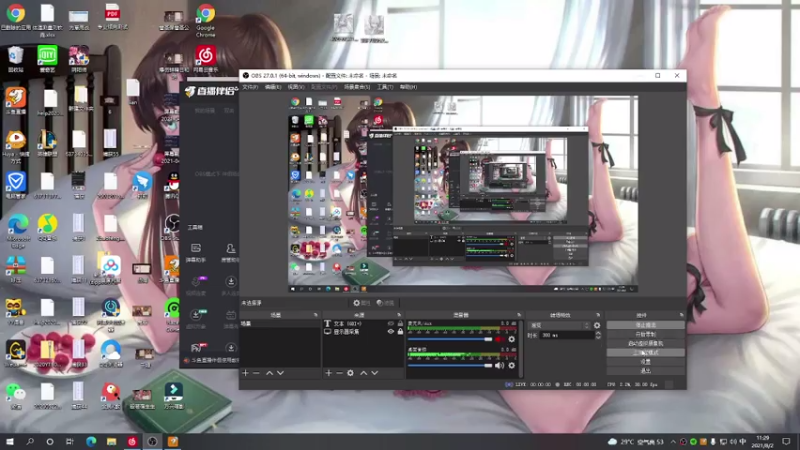800x450 pixels.
Task: Pop out the Sources dock using its header icon
Action: point(399,315)
